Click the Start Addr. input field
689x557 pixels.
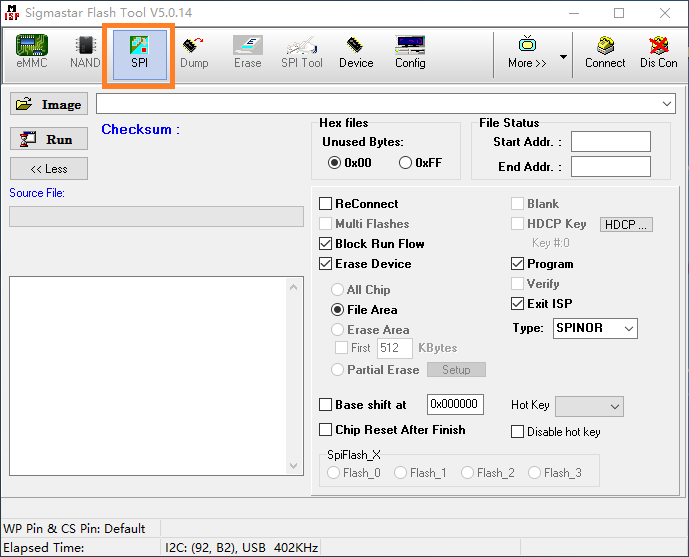610,142
